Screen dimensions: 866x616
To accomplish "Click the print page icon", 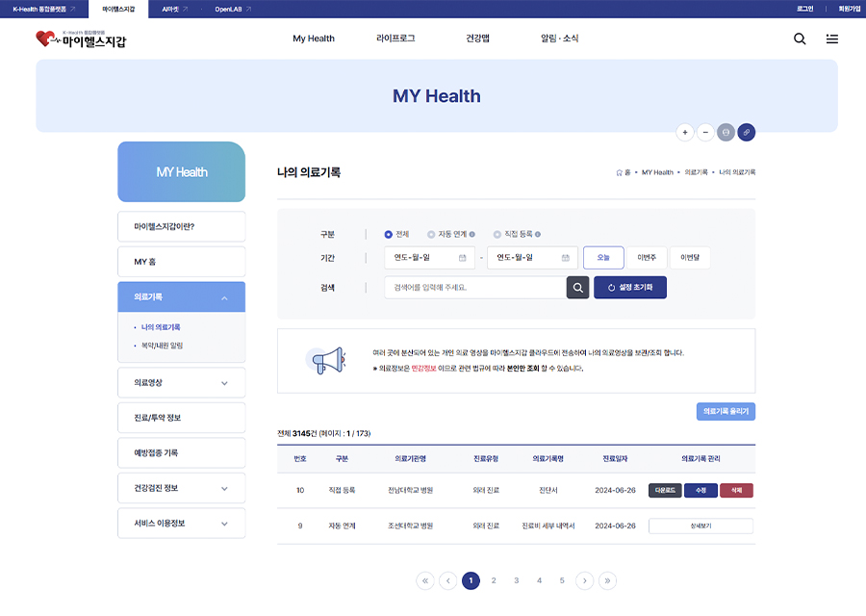I will [x=726, y=132].
